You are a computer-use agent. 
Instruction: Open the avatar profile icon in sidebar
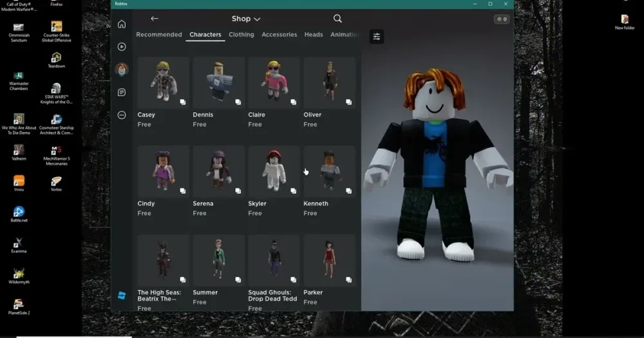pos(122,69)
